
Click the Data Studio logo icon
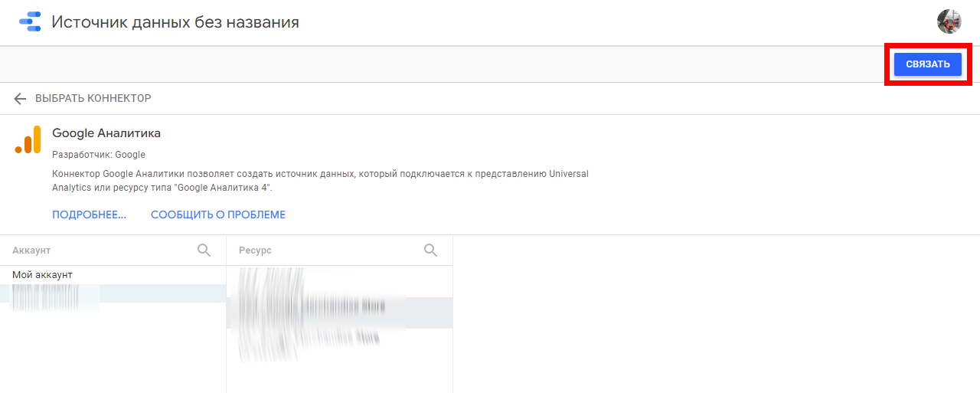pyautogui.click(x=30, y=21)
